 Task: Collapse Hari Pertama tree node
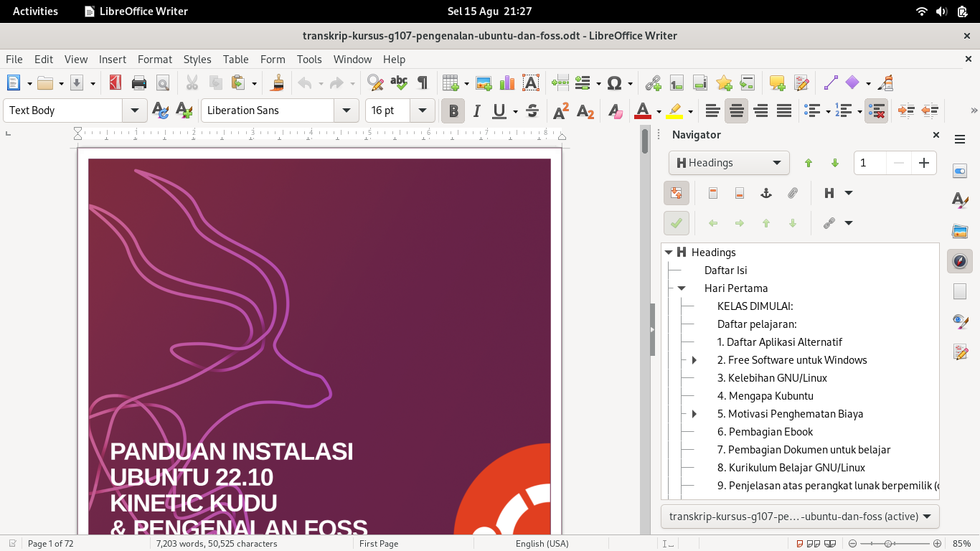[x=682, y=288]
